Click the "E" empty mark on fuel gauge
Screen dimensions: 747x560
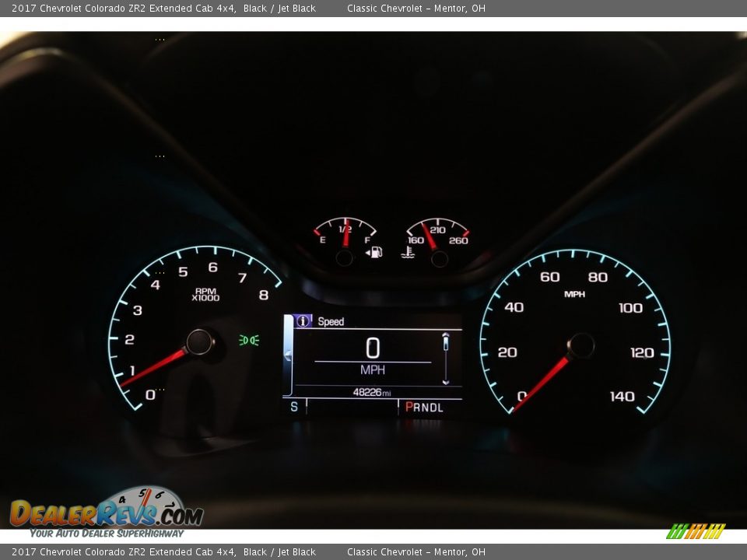pyautogui.click(x=322, y=240)
